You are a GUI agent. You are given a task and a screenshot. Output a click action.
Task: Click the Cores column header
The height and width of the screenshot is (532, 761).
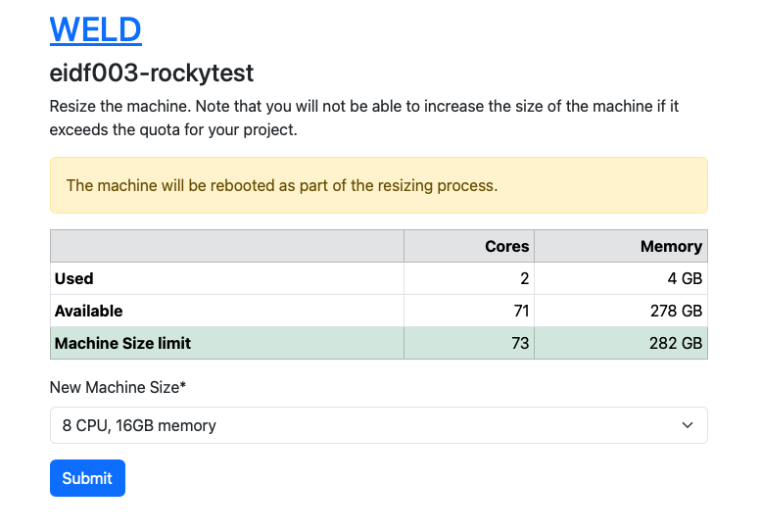[x=506, y=246]
